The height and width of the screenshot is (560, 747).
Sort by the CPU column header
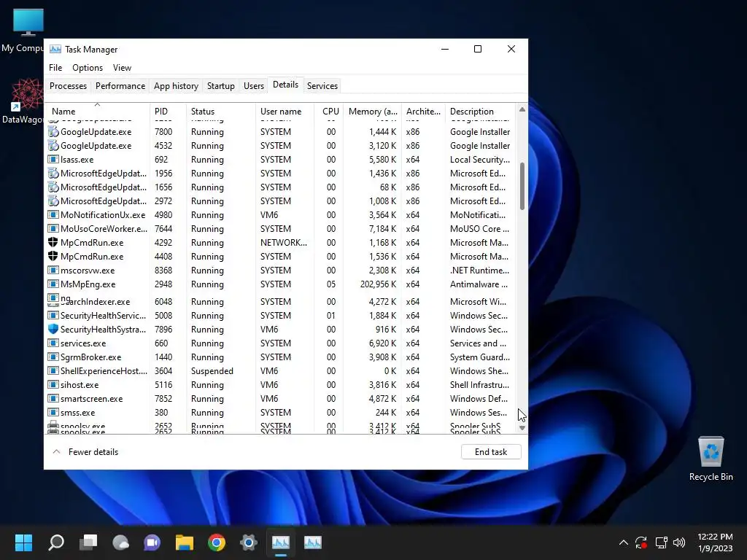click(330, 111)
